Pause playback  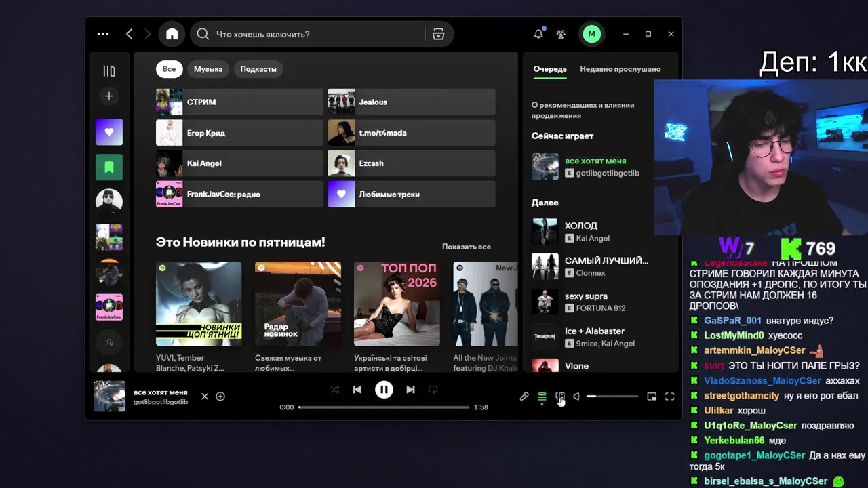[384, 390]
